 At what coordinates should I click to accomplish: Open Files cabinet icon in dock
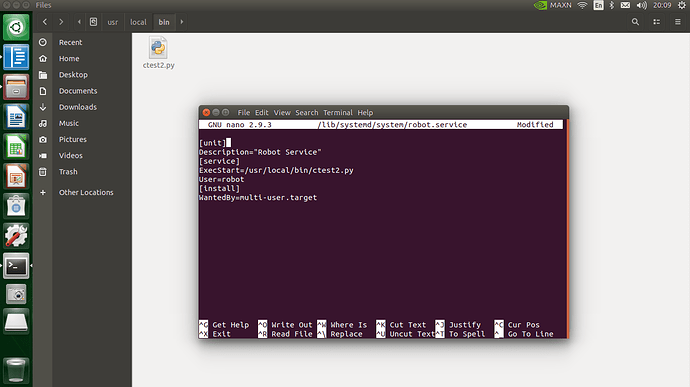(x=16, y=87)
